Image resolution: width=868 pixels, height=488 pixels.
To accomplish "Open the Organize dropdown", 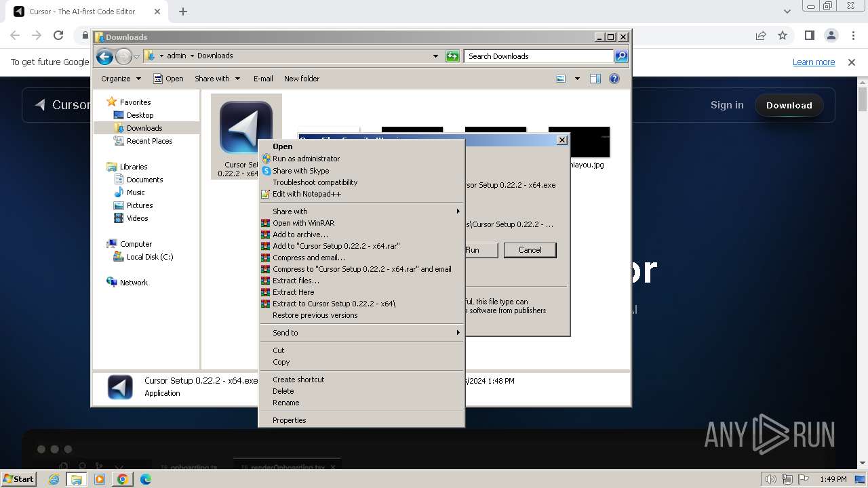I will pos(121,79).
